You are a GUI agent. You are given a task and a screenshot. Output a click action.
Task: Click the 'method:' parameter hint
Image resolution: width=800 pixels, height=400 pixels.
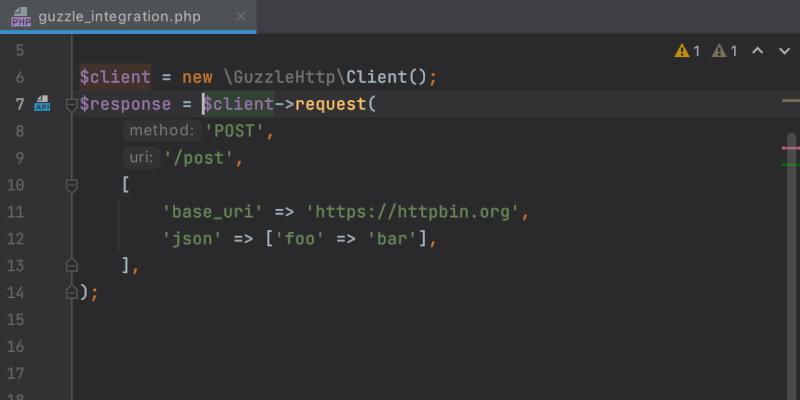coord(160,131)
